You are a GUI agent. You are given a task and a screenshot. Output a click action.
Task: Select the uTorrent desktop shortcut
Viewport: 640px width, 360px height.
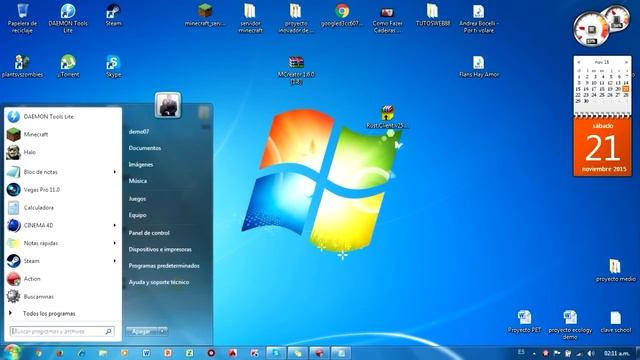(68, 66)
